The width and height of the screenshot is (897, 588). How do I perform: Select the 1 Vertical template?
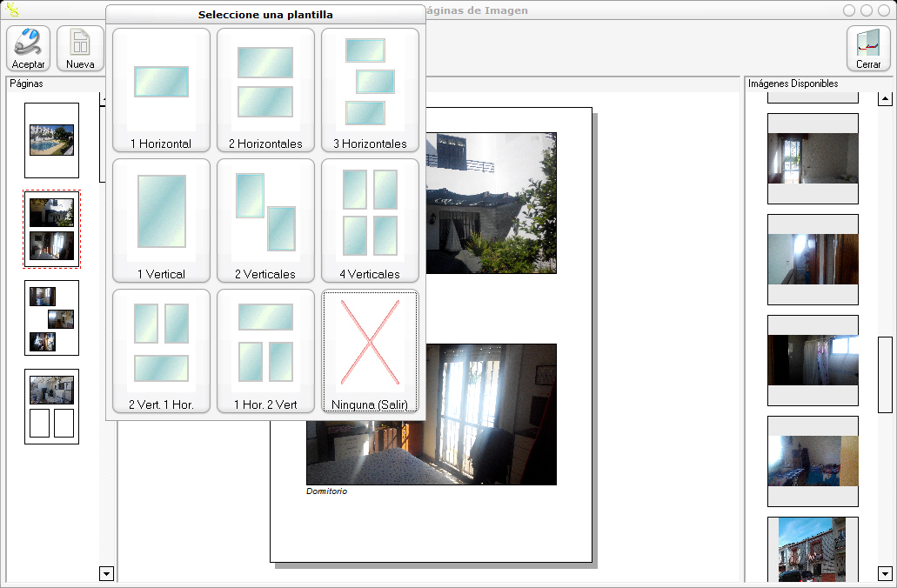[161, 220]
